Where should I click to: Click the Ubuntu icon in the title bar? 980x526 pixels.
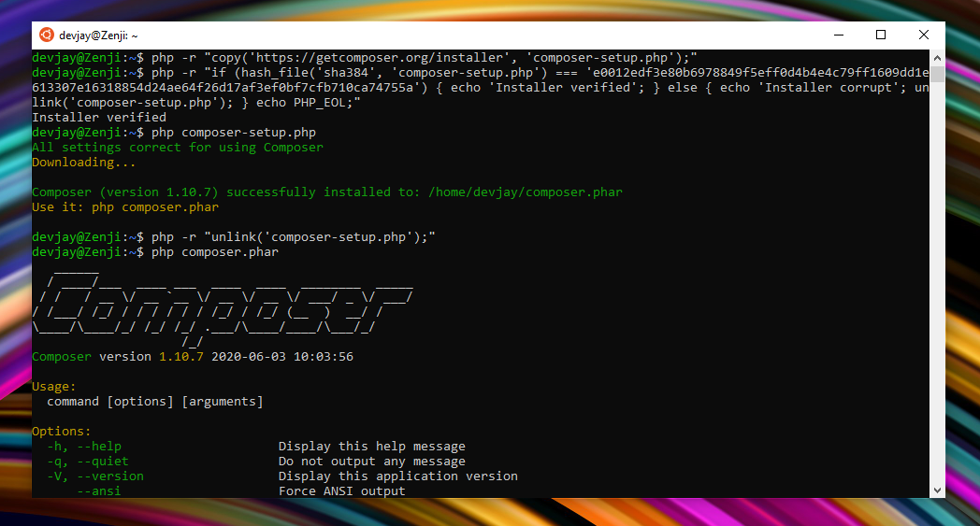coord(46,35)
